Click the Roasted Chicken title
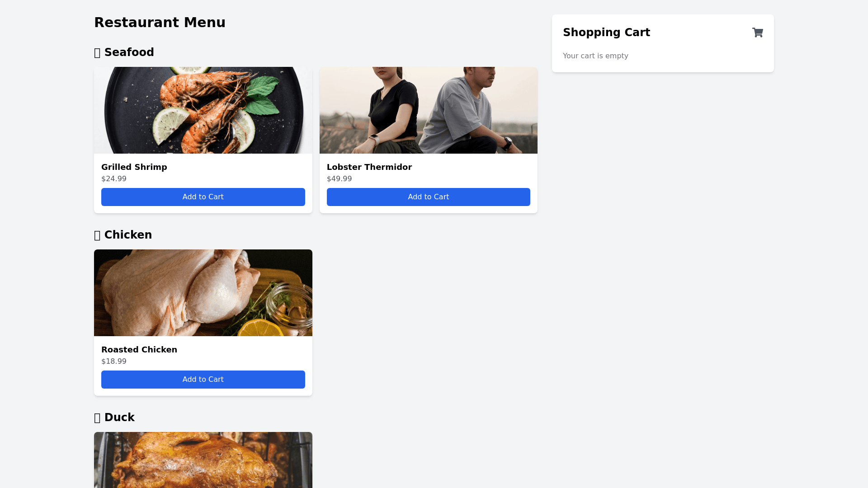The height and width of the screenshot is (488, 868). point(139,350)
